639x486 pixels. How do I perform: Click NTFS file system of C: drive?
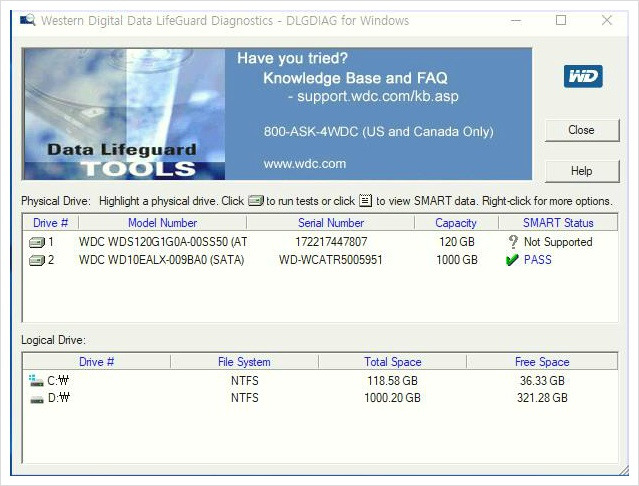[x=245, y=381]
